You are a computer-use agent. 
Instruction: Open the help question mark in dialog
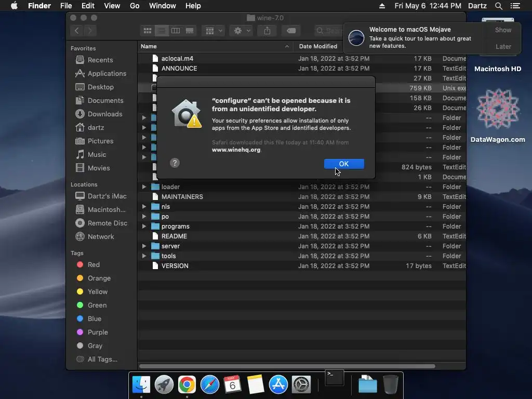pyautogui.click(x=175, y=163)
